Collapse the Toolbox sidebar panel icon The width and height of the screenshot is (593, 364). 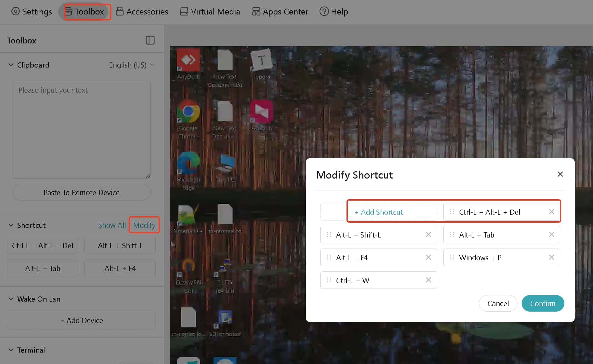point(150,40)
